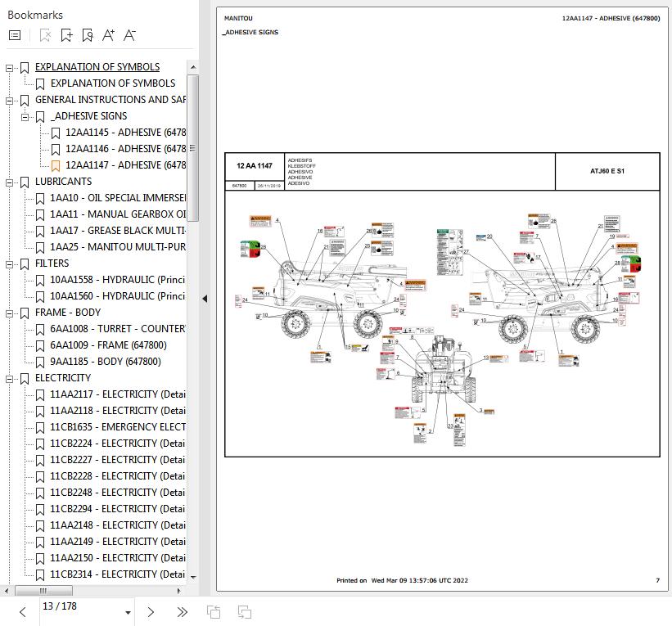
Task: Jump to last page double-arrow icon
Action: point(183,612)
